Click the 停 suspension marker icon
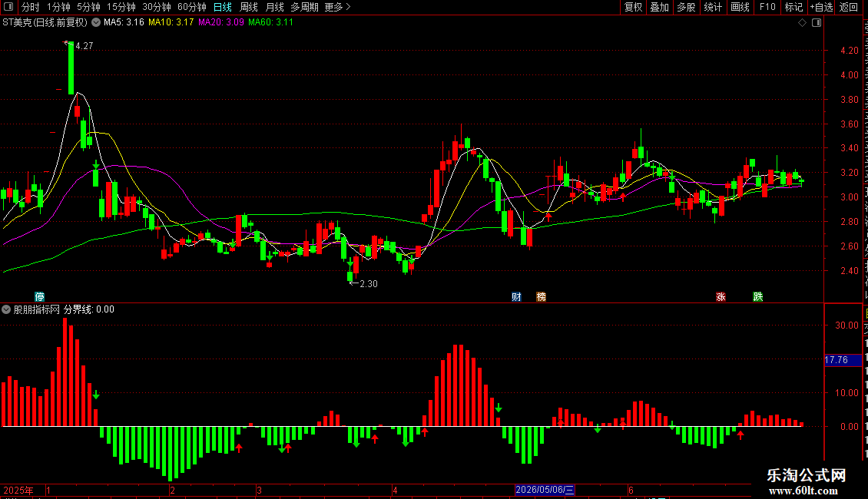The height and width of the screenshot is (499, 868). [39, 296]
